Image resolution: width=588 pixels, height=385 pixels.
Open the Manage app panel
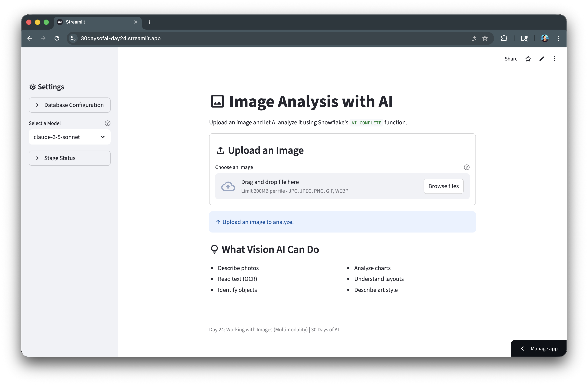(539, 348)
